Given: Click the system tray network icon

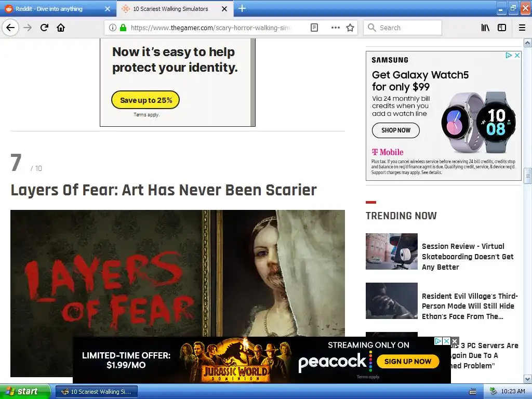Looking at the screenshot, I should tap(494, 392).
